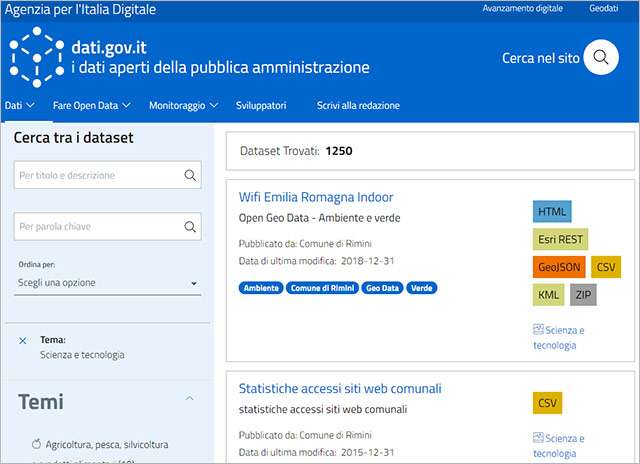Image resolution: width=640 pixels, height=464 pixels.
Task: Select the ZIP format badge
Action: [583, 295]
